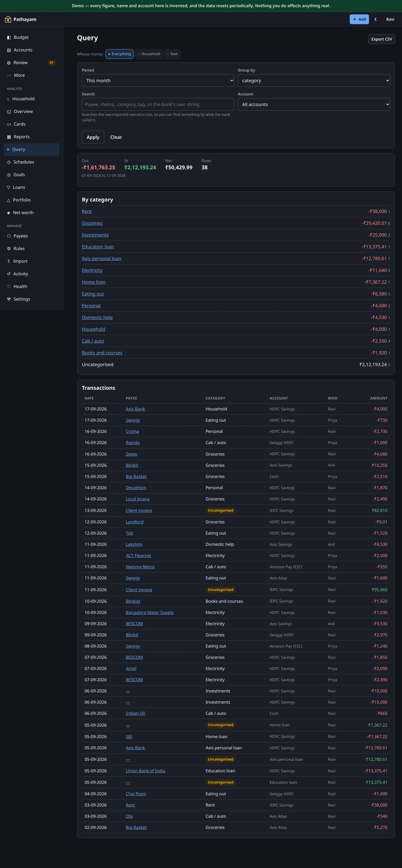402x868 pixels.
Task: Open Budget from the sidebar
Action: click(x=31, y=37)
